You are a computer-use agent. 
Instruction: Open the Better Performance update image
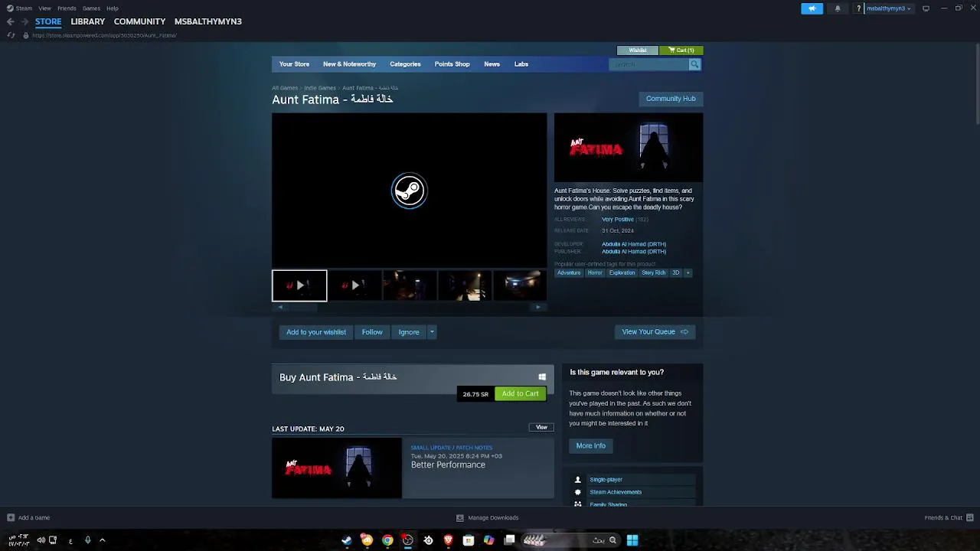pos(337,468)
